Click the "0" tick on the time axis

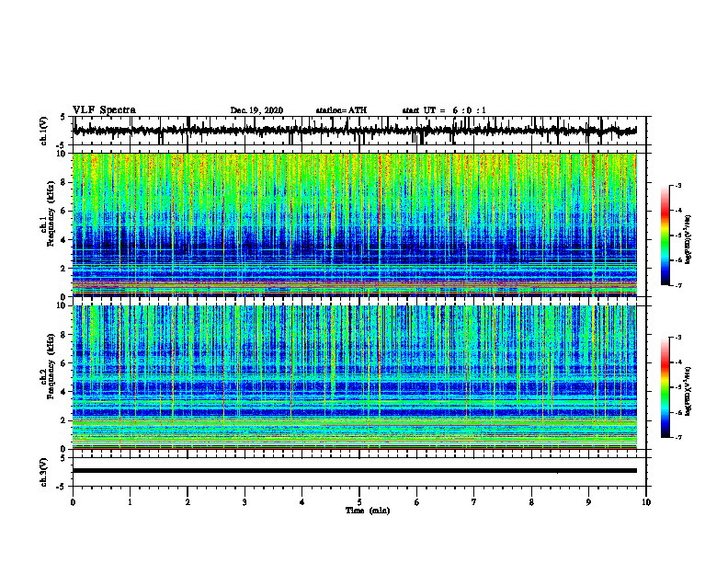click(73, 502)
